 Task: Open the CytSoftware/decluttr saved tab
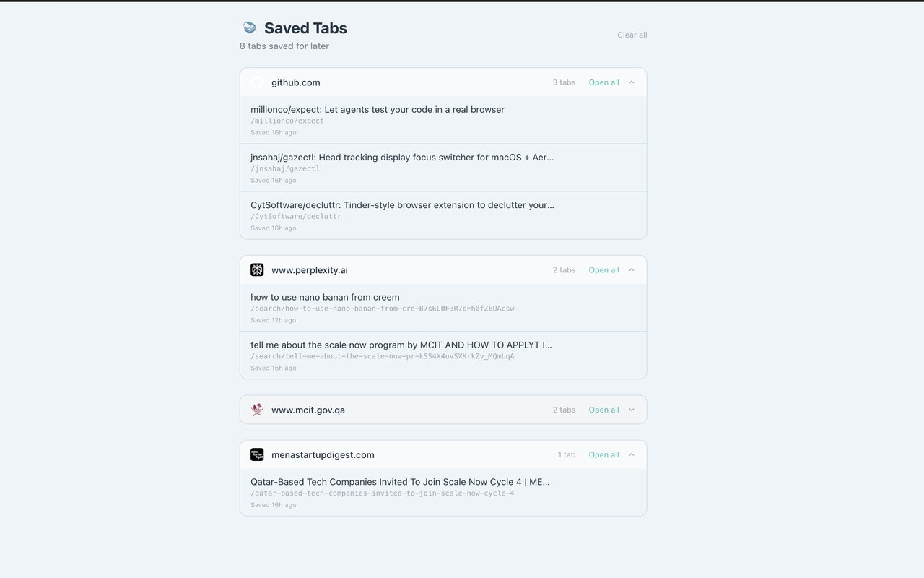pyautogui.click(x=443, y=215)
